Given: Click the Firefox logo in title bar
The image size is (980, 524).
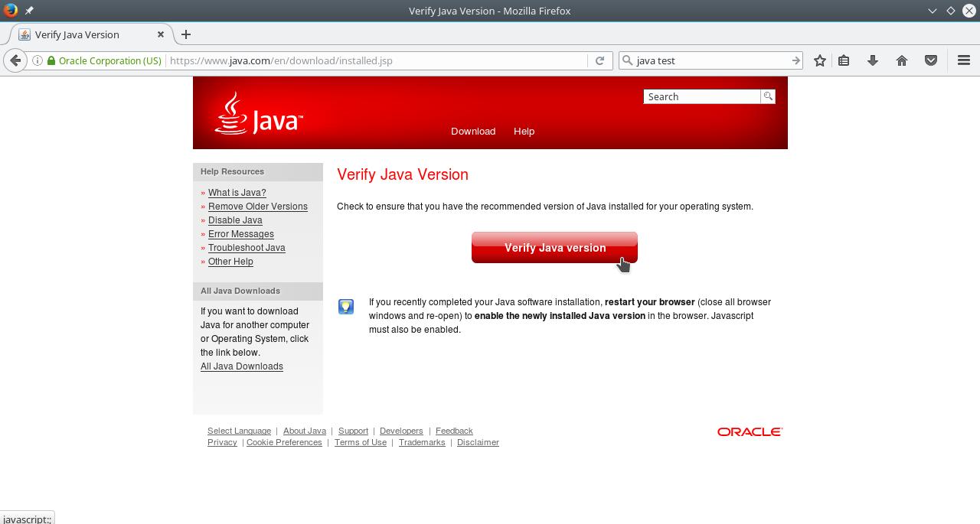Looking at the screenshot, I should [x=11, y=11].
